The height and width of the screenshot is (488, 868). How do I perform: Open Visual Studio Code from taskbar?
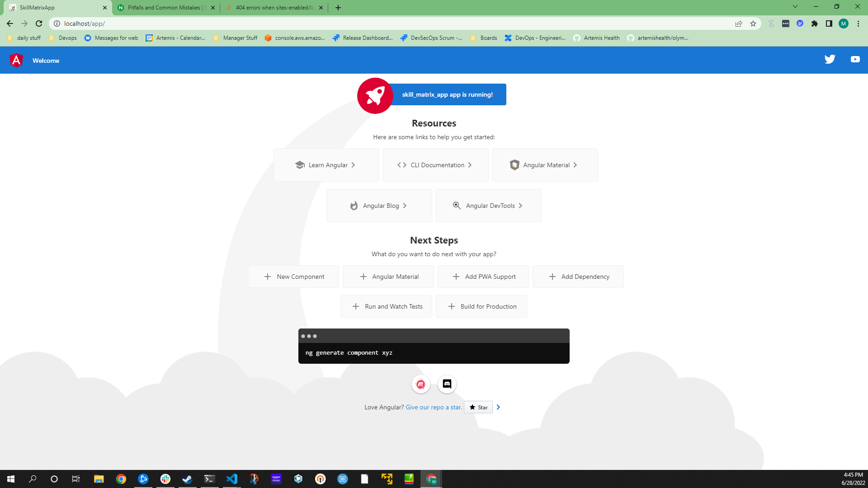pyautogui.click(x=232, y=479)
